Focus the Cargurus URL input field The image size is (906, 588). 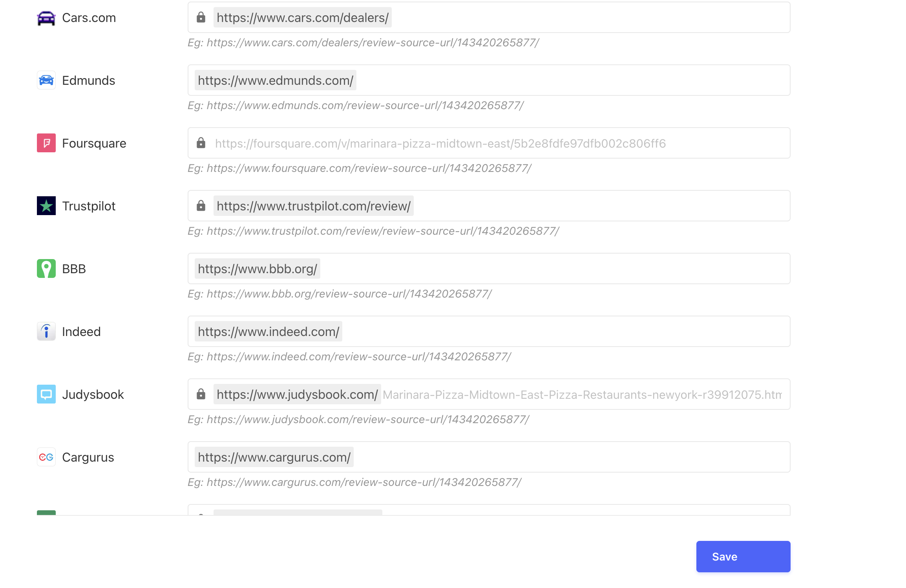pos(489,457)
